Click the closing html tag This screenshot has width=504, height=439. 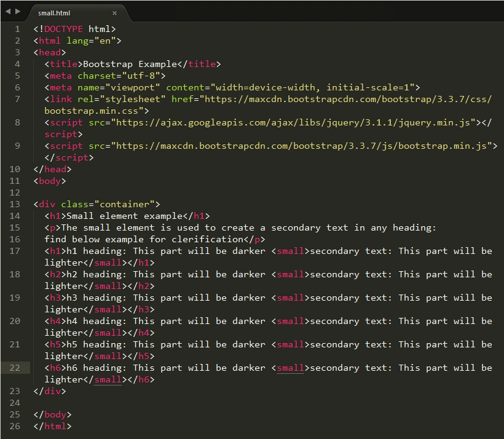click(x=52, y=427)
